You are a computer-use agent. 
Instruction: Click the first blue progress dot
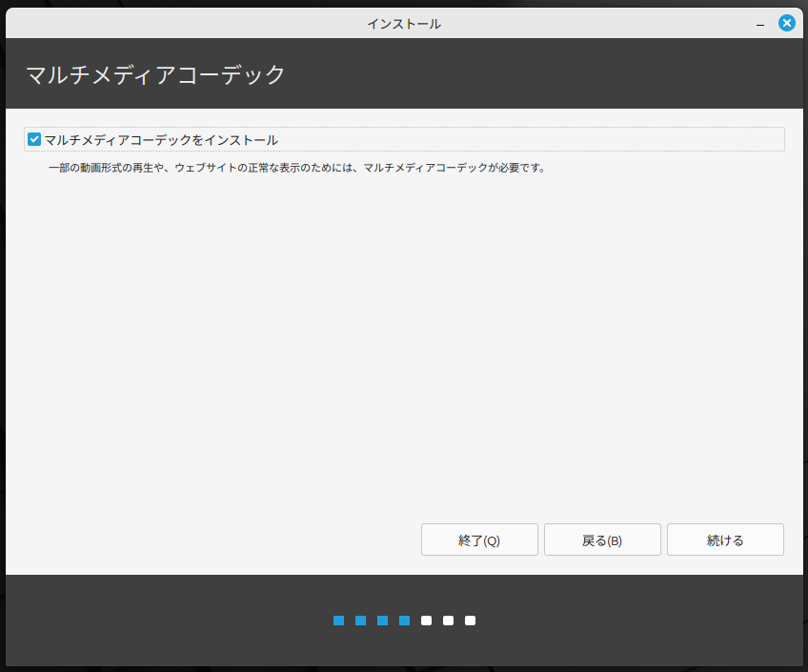tap(338, 621)
